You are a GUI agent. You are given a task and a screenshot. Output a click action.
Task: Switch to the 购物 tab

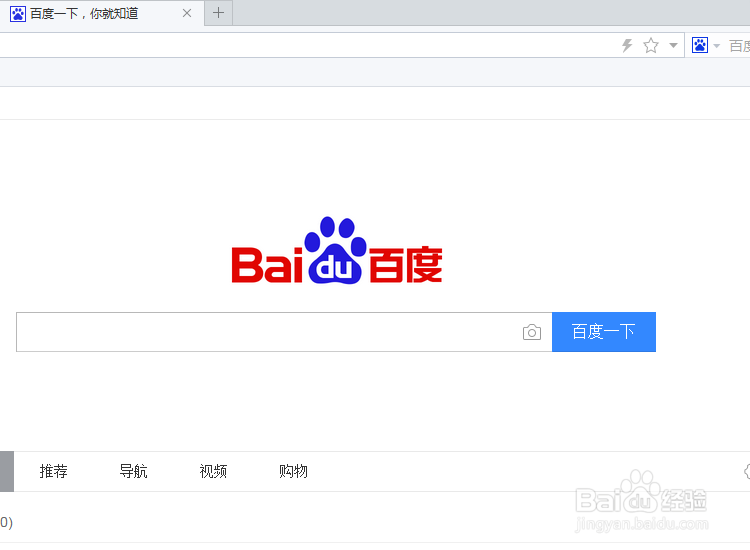tap(293, 472)
